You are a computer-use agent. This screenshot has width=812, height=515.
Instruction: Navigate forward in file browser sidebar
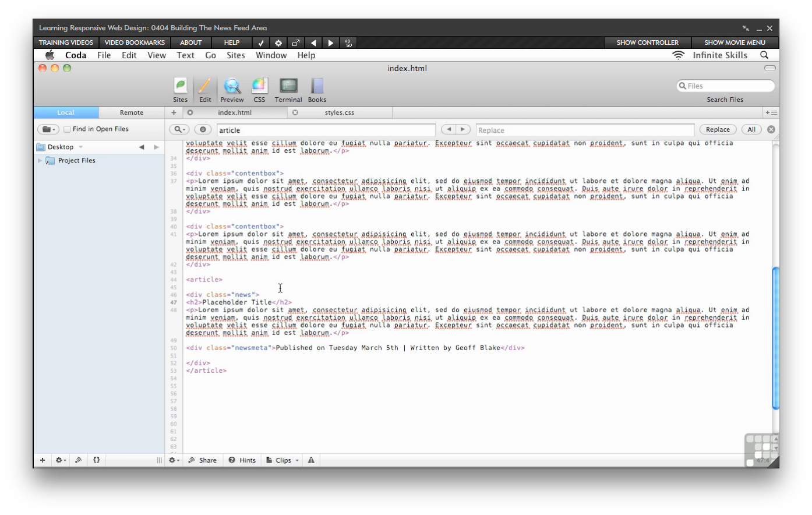pos(156,147)
